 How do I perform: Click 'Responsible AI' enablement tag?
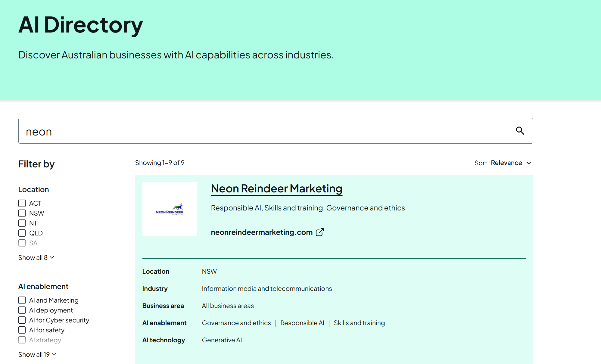pos(302,323)
